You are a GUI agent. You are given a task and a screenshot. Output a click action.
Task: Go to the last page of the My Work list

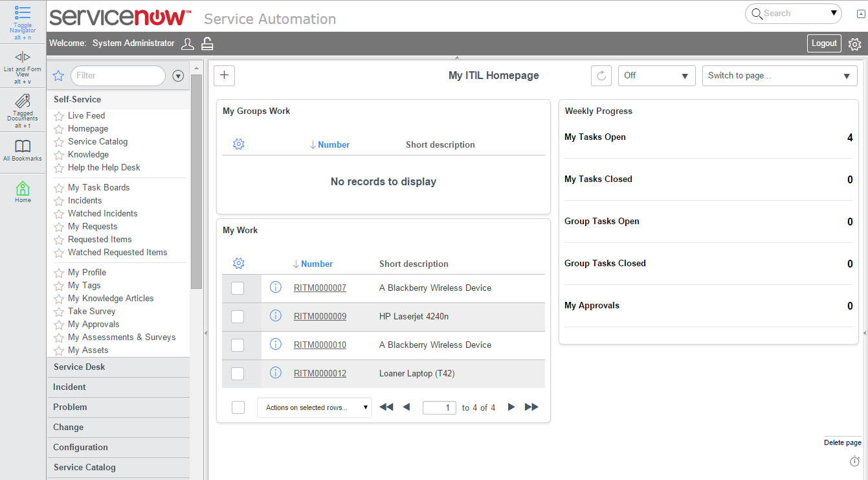pyautogui.click(x=531, y=407)
